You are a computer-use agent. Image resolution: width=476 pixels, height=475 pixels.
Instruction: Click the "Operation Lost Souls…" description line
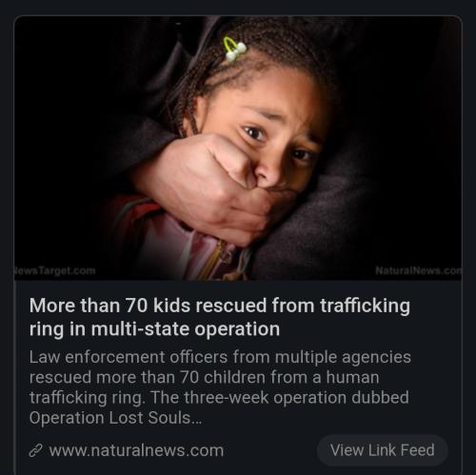click(115, 418)
